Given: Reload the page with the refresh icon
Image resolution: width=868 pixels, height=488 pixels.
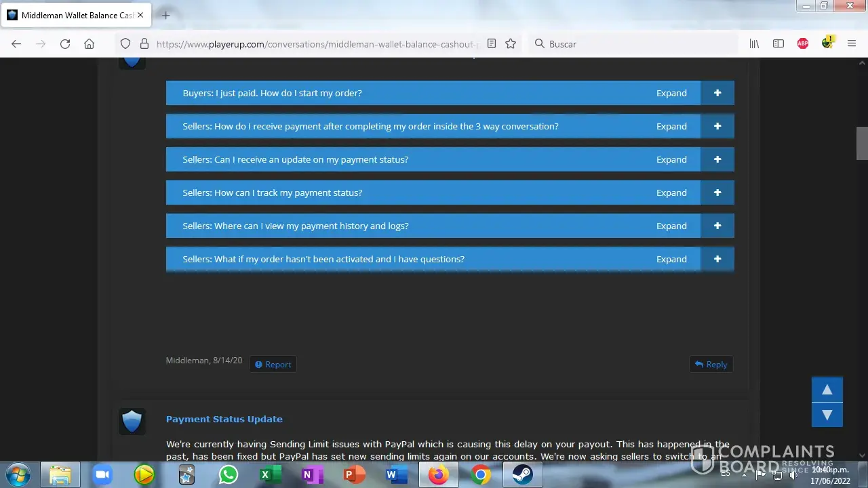Looking at the screenshot, I should tap(65, 44).
